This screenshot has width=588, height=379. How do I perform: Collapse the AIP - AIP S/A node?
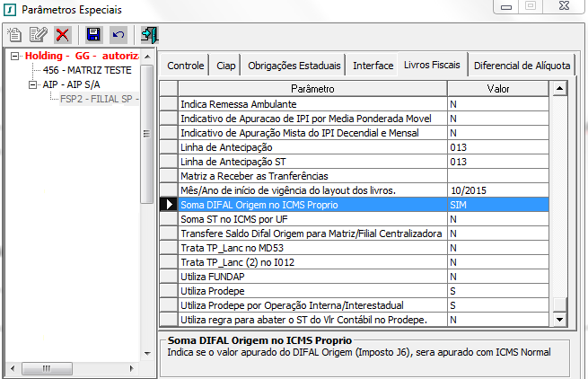pos(34,84)
